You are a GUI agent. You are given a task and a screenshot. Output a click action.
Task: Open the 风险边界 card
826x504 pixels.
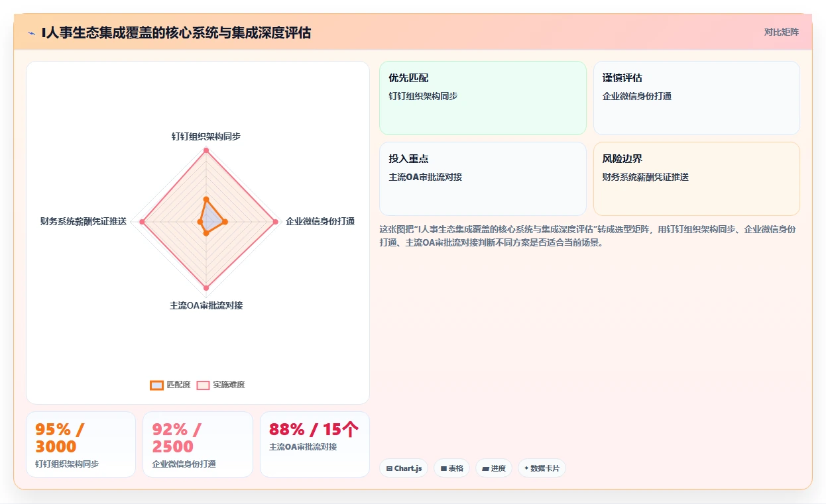(697, 179)
